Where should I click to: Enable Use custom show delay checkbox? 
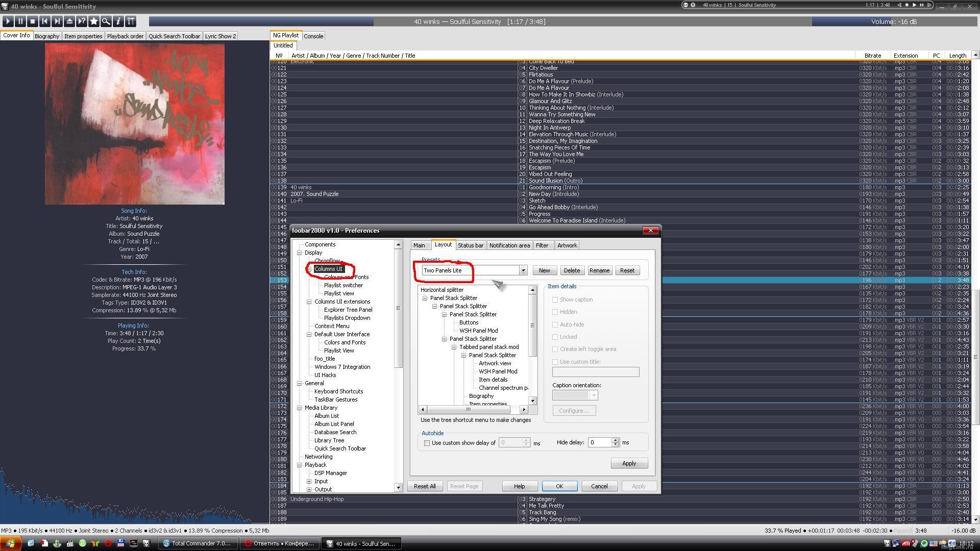pos(427,443)
